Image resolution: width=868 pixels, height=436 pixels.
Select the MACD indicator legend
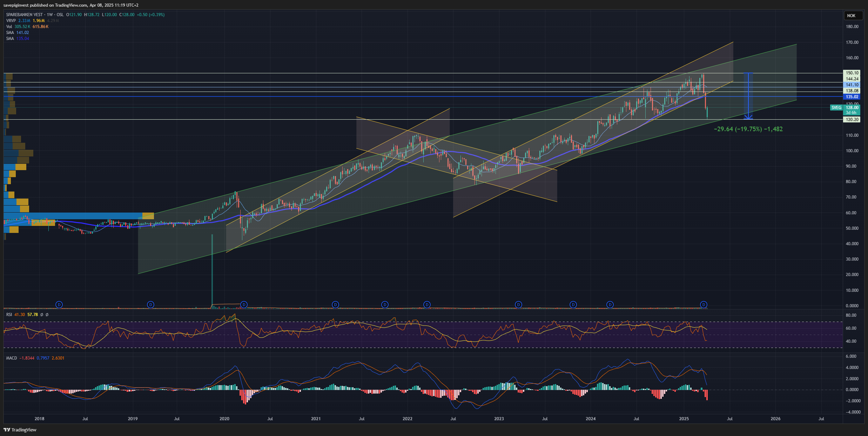(x=35, y=358)
